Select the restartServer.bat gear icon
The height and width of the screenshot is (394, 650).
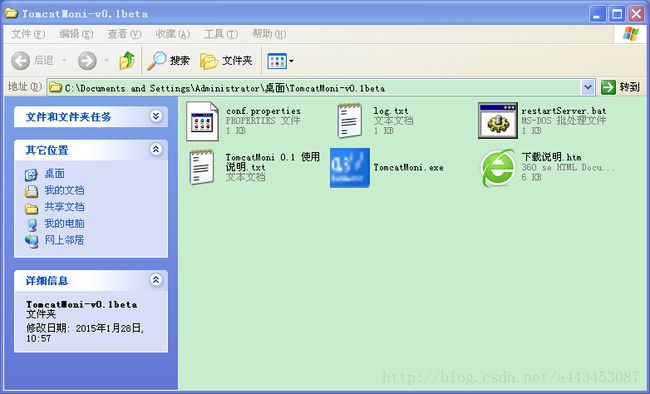point(498,121)
